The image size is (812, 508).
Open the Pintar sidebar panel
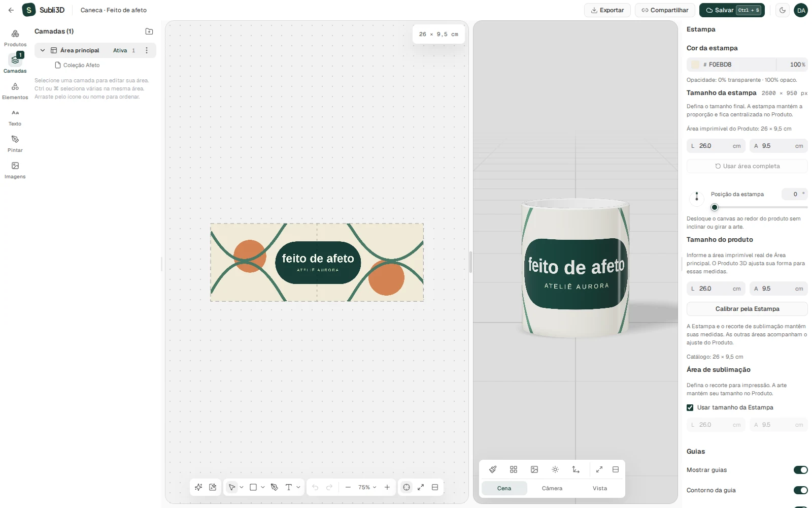click(x=15, y=144)
